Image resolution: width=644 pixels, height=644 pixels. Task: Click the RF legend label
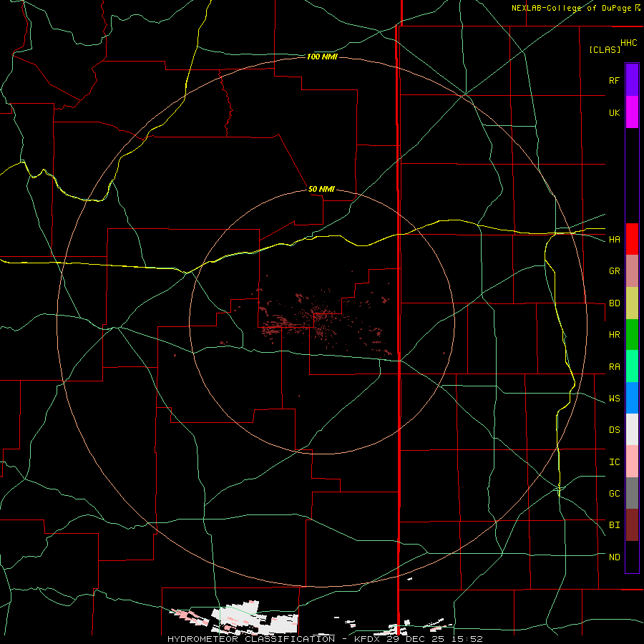(x=614, y=80)
